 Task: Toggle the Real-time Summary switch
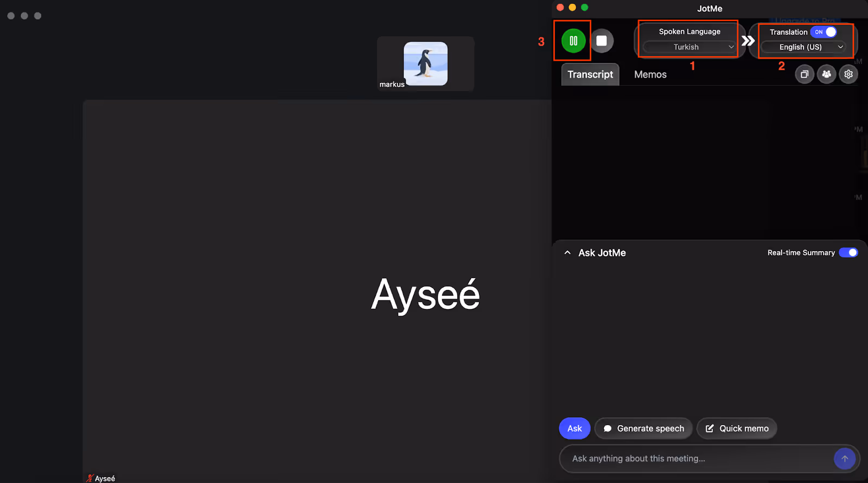tap(848, 253)
